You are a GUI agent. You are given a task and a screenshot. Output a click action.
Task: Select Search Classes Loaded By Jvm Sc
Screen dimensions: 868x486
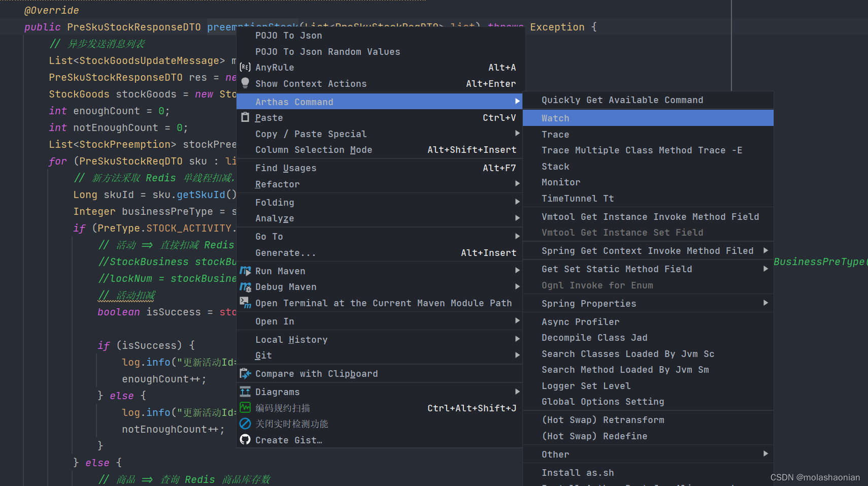point(648,354)
